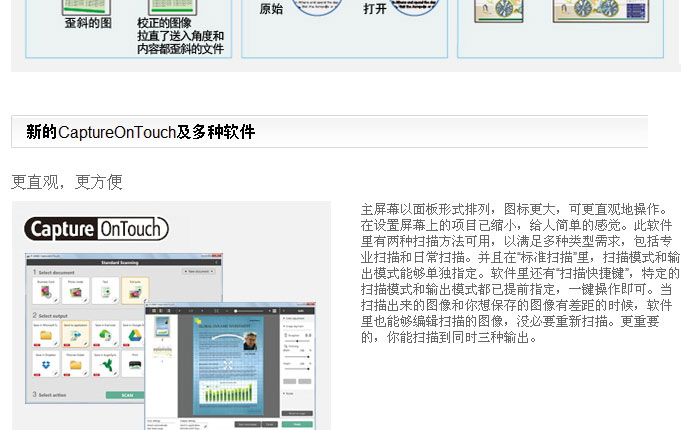686x430 pixels.
Task: Click the white enlarge arrows over the preview page
Action: click(x=228, y=365)
